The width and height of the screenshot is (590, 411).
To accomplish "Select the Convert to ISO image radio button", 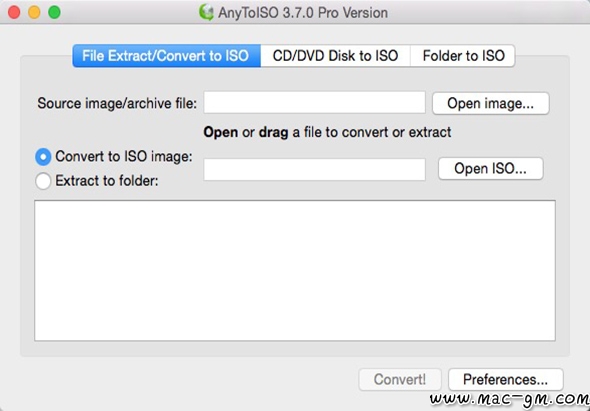I will click(x=43, y=157).
